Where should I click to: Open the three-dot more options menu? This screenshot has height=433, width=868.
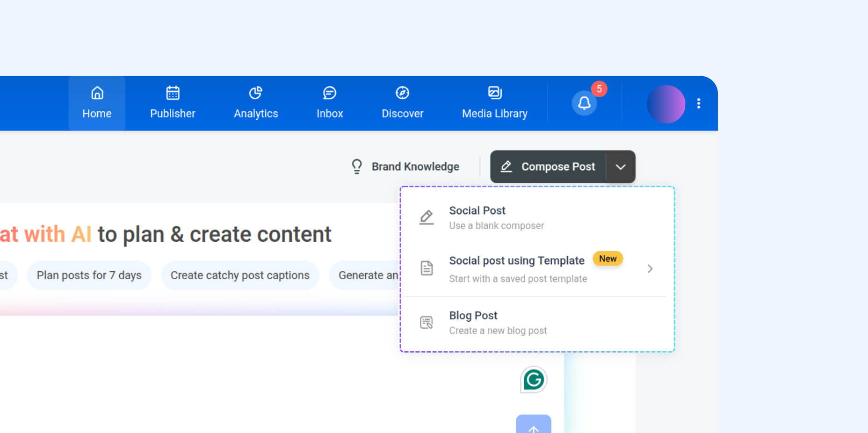pyautogui.click(x=699, y=103)
